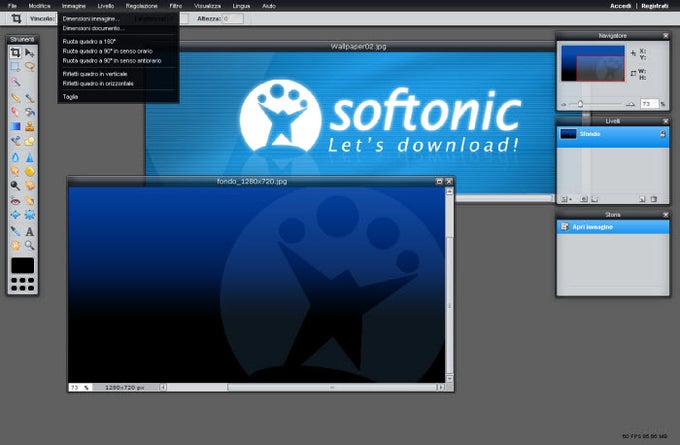Click the Altezza input field
This screenshot has height=445, width=680.
pyautogui.click(x=233, y=19)
